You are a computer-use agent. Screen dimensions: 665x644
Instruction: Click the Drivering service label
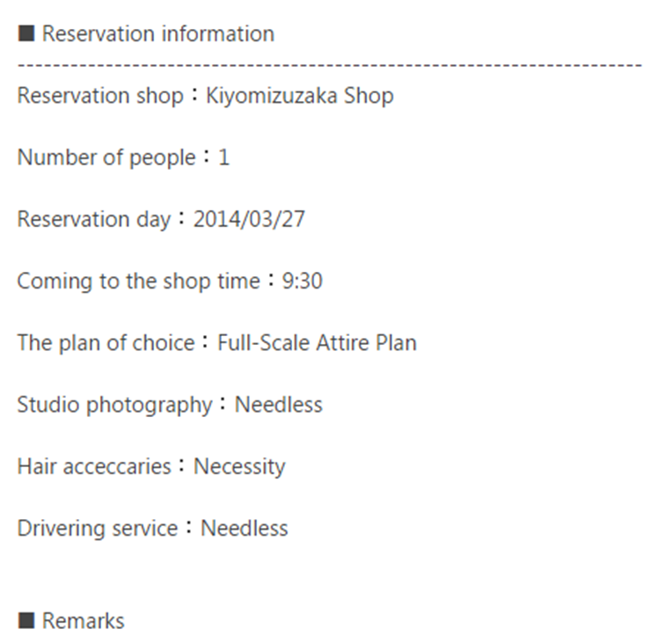(98, 528)
